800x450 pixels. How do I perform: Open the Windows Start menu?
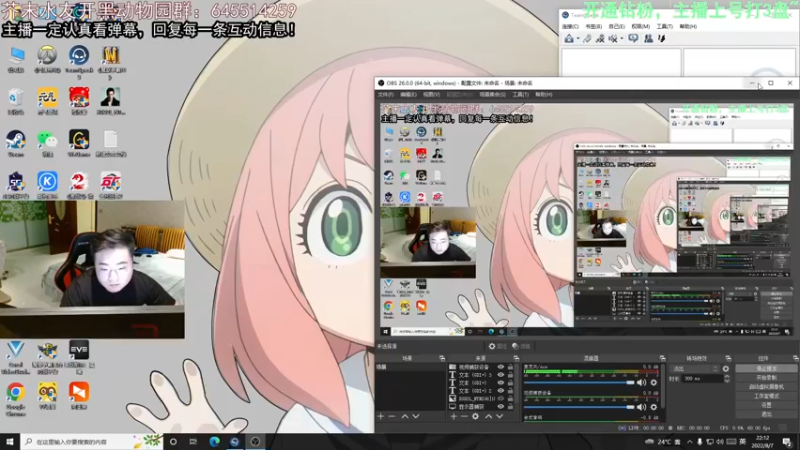click(x=10, y=442)
